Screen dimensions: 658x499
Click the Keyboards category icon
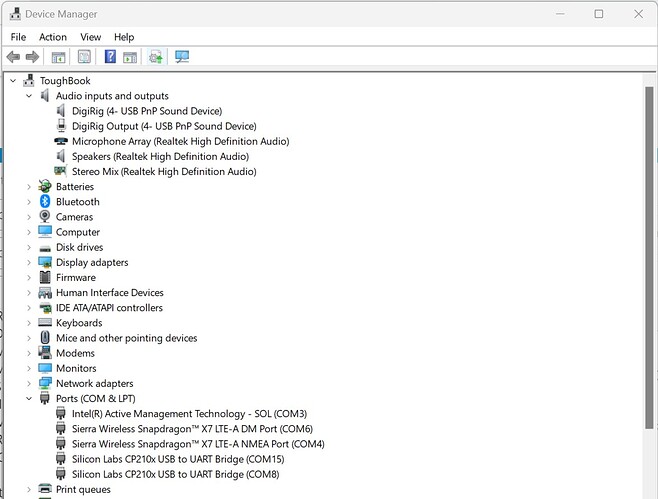point(45,322)
